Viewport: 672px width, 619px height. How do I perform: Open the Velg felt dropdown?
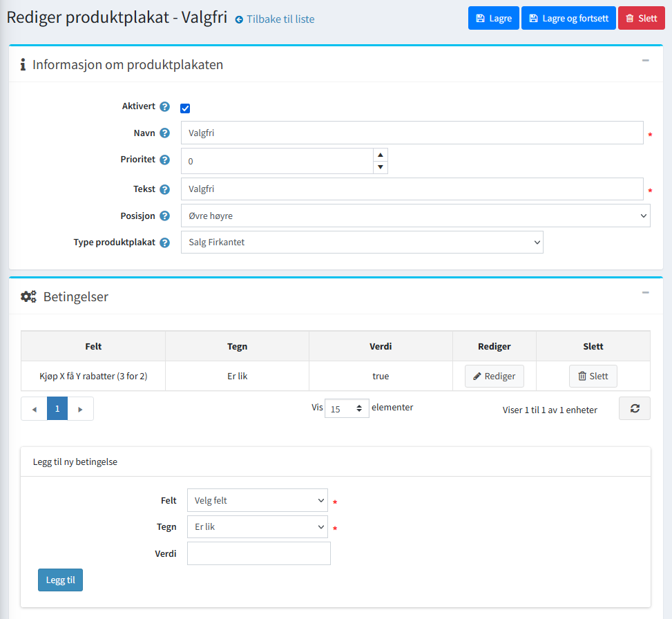257,501
